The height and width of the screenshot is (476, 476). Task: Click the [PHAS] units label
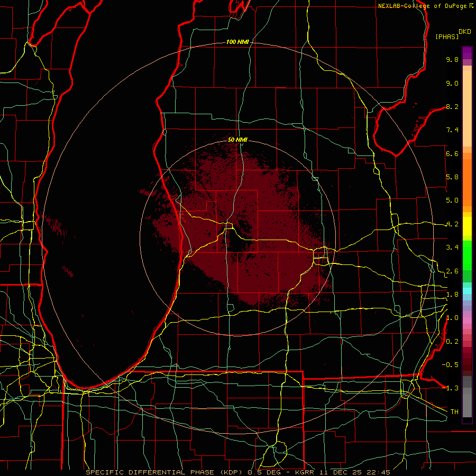coord(447,36)
